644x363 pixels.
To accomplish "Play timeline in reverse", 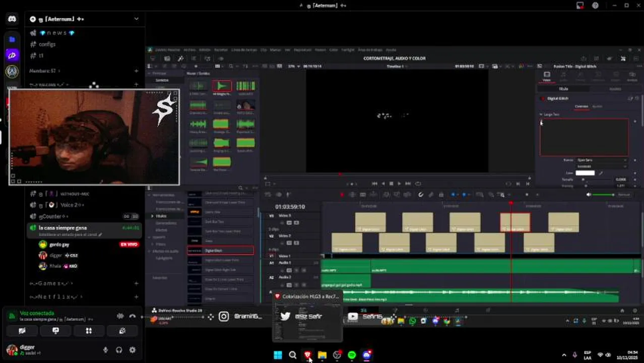I will [383, 184].
